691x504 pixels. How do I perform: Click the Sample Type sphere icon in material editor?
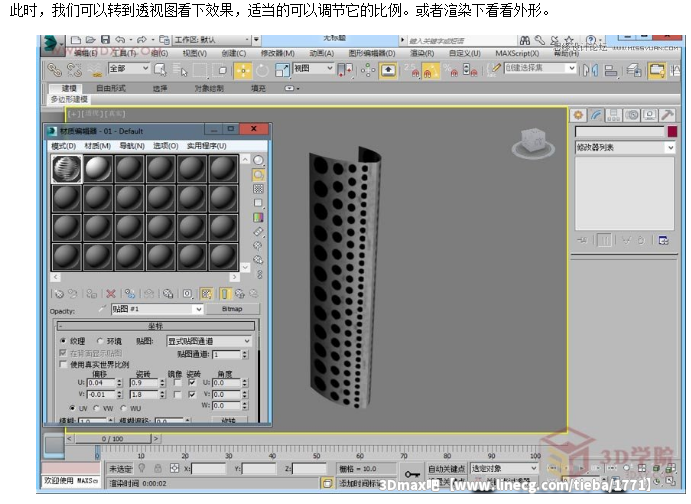tap(258, 160)
